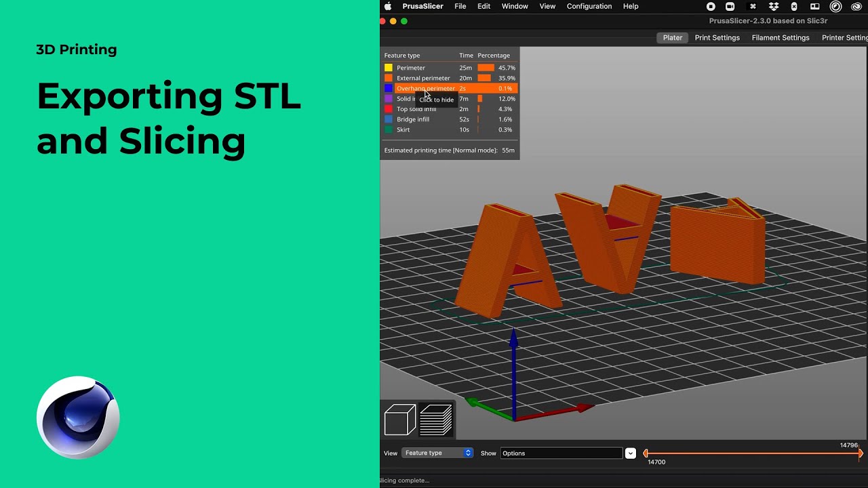Screen dimensions: 868x488
Task: Click the 45.7% percentage value
Action: point(507,68)
